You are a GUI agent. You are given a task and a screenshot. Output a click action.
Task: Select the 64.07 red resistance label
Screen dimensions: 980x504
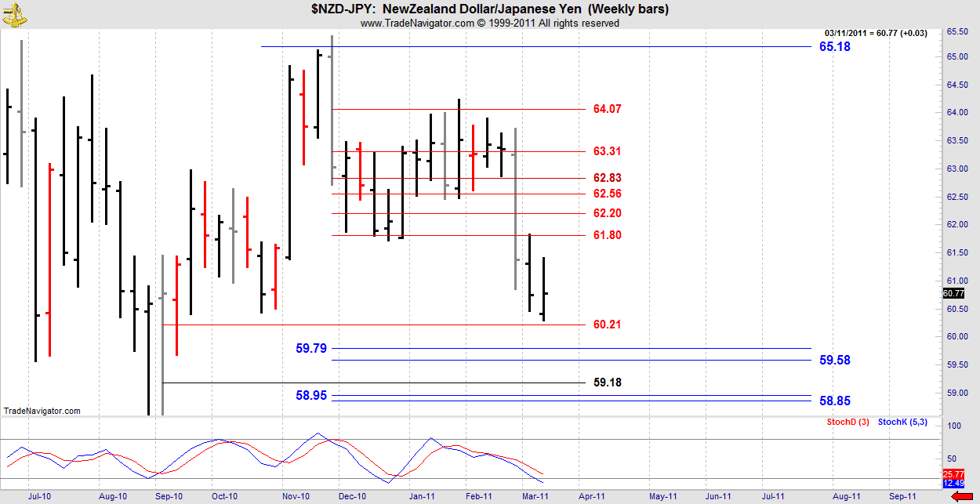tap(607, 109)
